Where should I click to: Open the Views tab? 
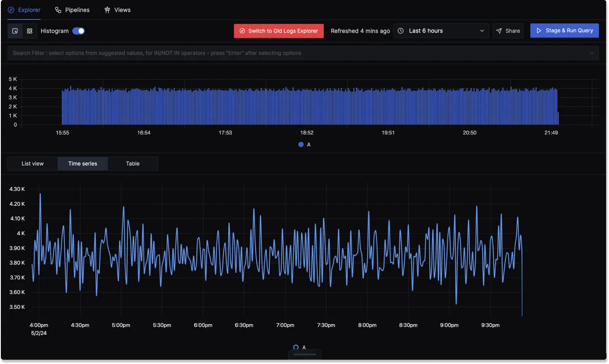coord(117,10)
